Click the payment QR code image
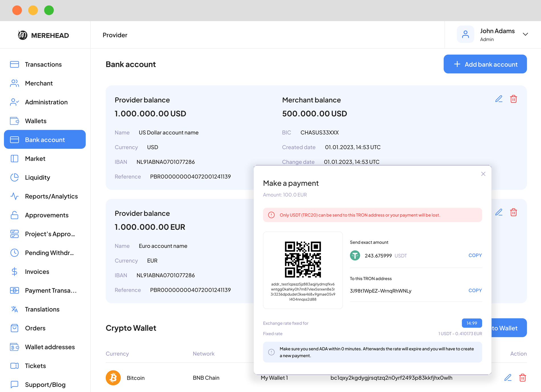Image resolution: width=541 pixels, height=392 pixels. click(x=303, y=259)
